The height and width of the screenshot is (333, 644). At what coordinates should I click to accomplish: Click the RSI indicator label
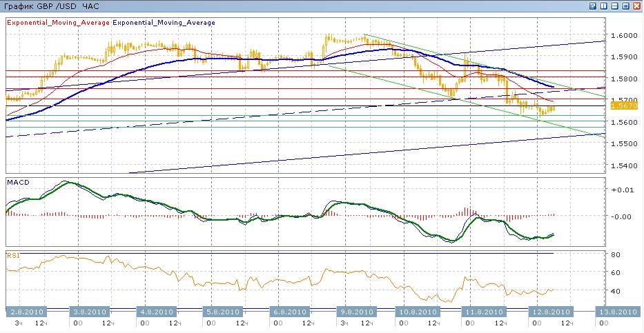click(12, 254)
